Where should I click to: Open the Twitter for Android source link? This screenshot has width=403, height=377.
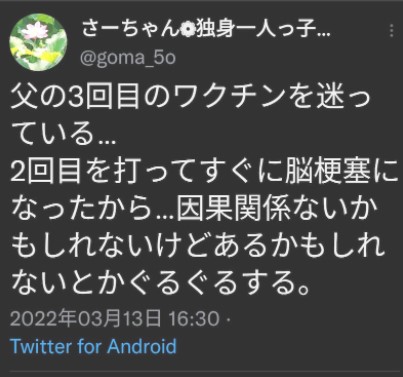(94, 346)
